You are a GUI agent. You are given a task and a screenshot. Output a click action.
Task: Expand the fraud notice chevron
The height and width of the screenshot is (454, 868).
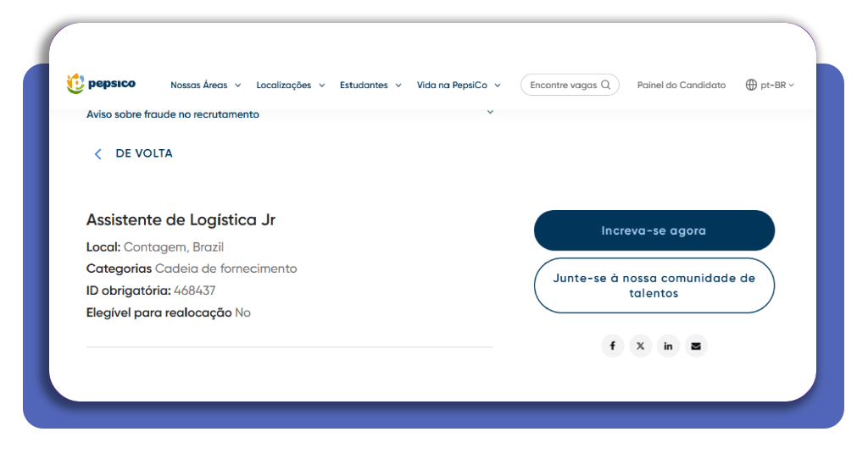[490, 113]
